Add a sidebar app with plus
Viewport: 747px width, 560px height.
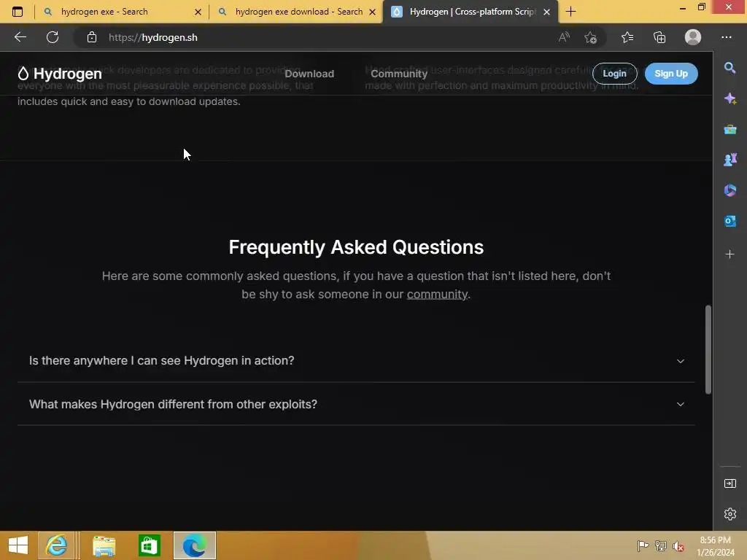[x=729, y=254]
